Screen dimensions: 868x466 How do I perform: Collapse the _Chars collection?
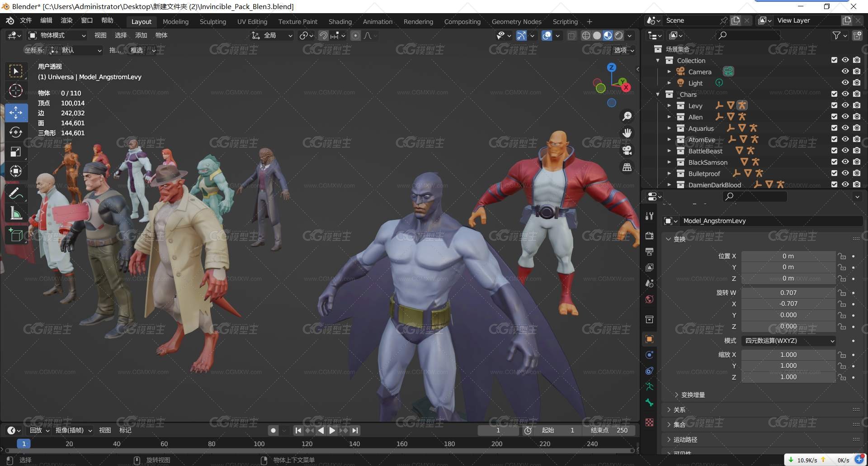click(x=658, y=94)
